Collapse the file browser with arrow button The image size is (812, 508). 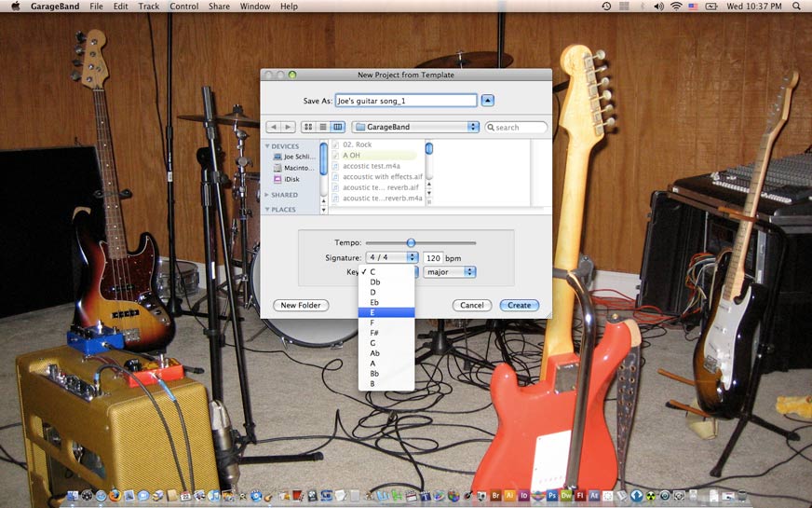[x=488, y=101]
